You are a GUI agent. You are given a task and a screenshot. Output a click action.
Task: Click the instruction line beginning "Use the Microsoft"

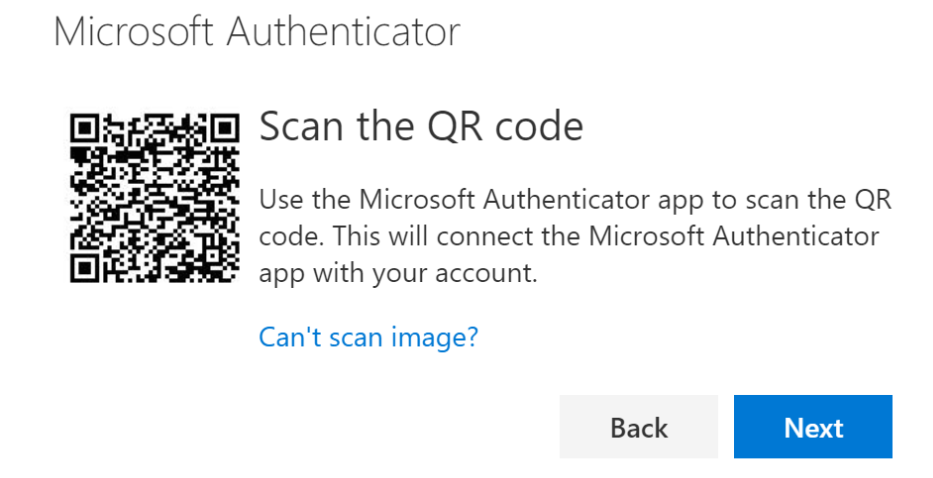[575, 200]
